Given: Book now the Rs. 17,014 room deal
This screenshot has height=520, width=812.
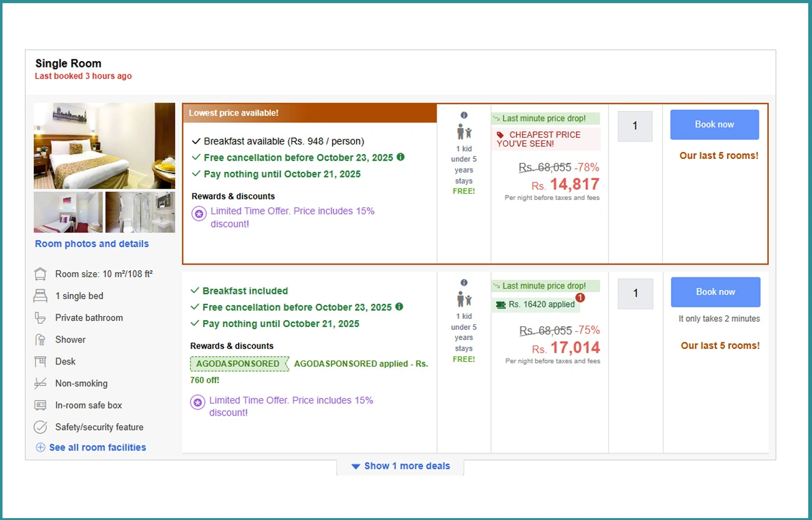Looking at the screenshot, I should [x=715, y=292].
